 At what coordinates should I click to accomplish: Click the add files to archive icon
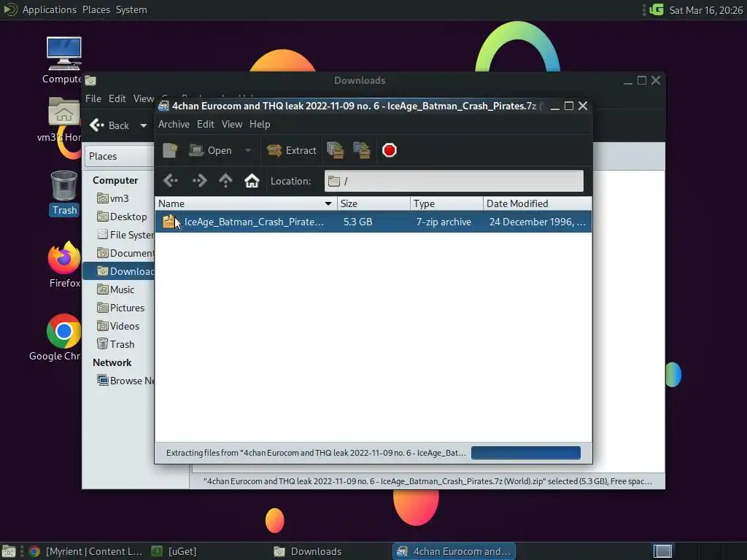click(x=336, y=150)
